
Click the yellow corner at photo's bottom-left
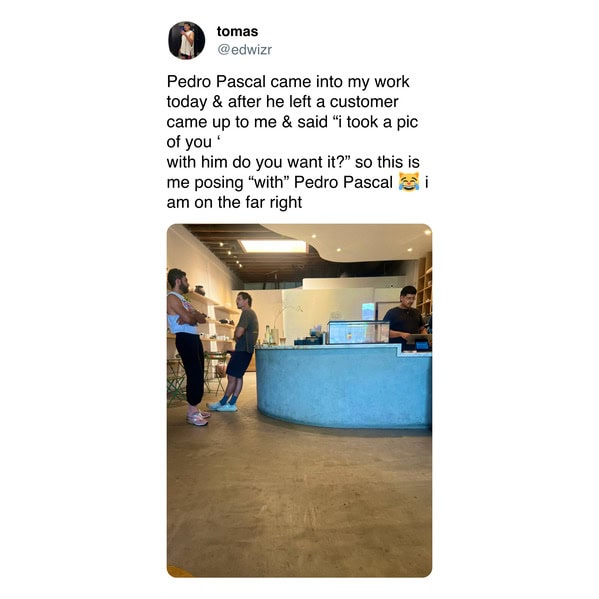(177, 572)
